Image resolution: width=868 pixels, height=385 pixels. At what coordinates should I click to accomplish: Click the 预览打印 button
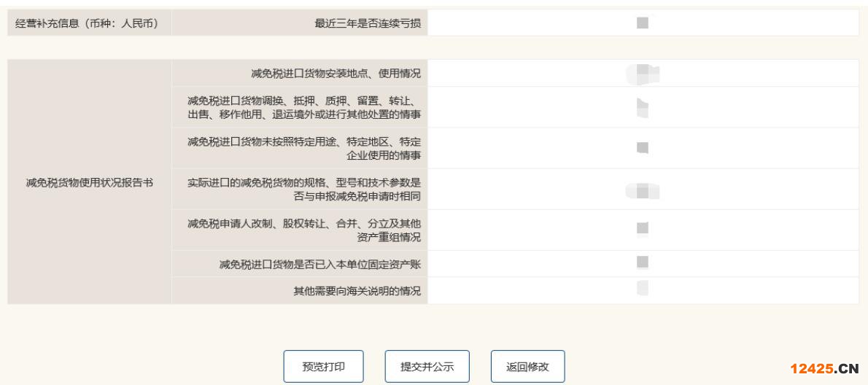point(323,366)
